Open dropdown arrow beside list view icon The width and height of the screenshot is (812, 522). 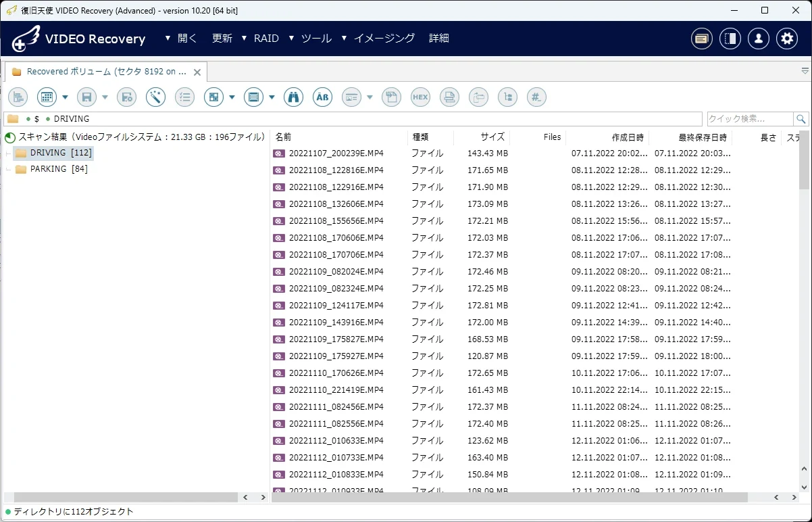point(272,97)
